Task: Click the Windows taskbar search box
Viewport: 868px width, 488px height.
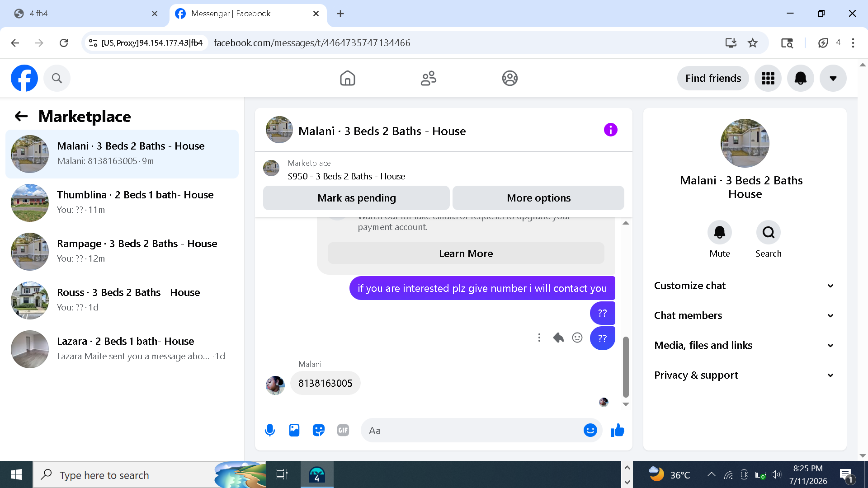Action: coord(149,474)
